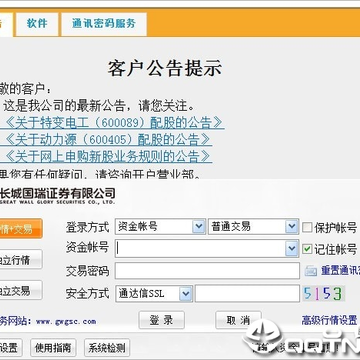
Task: Refresh the 5153 captcha image
Action: 323,294
